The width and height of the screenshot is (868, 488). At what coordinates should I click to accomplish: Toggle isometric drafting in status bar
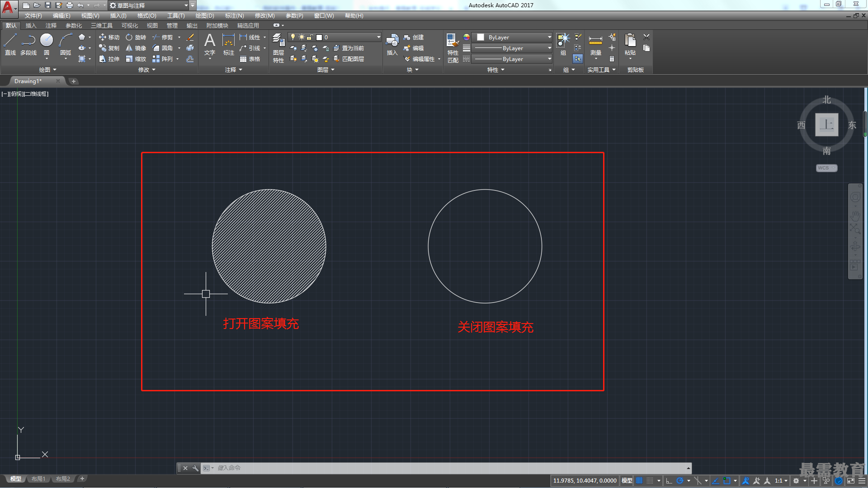(x=698, y=481)
